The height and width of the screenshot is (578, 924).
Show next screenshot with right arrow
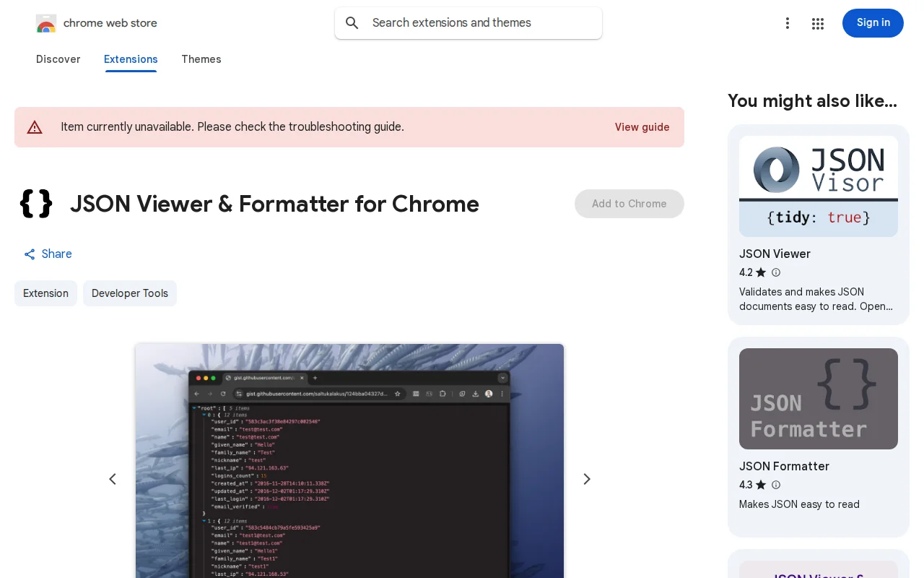coord(587,479)
